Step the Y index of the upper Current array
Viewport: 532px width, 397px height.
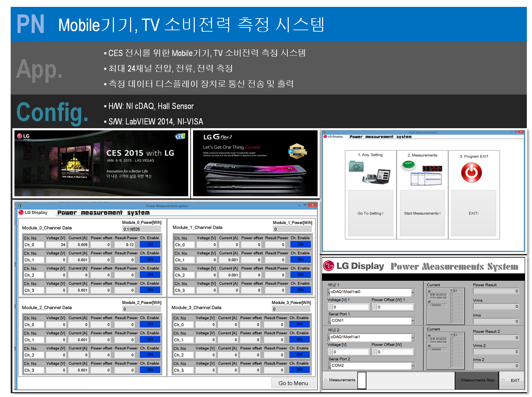coord(454,291)
